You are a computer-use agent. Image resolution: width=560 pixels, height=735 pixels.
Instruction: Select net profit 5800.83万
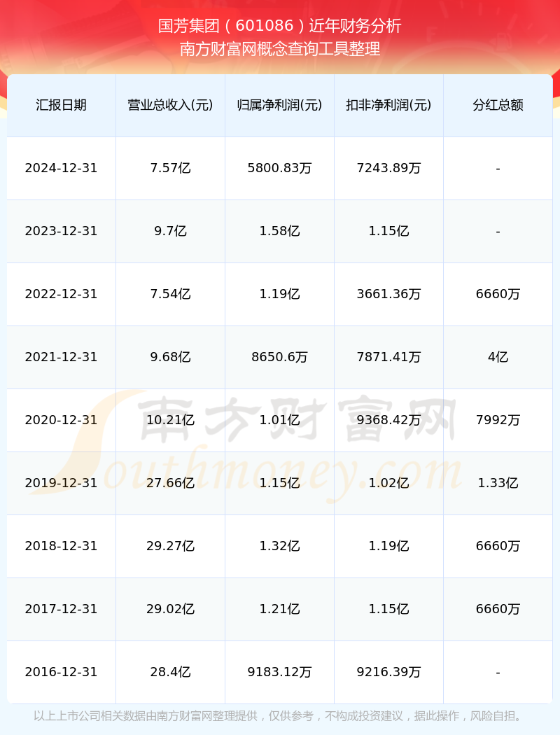pos(280,168)
